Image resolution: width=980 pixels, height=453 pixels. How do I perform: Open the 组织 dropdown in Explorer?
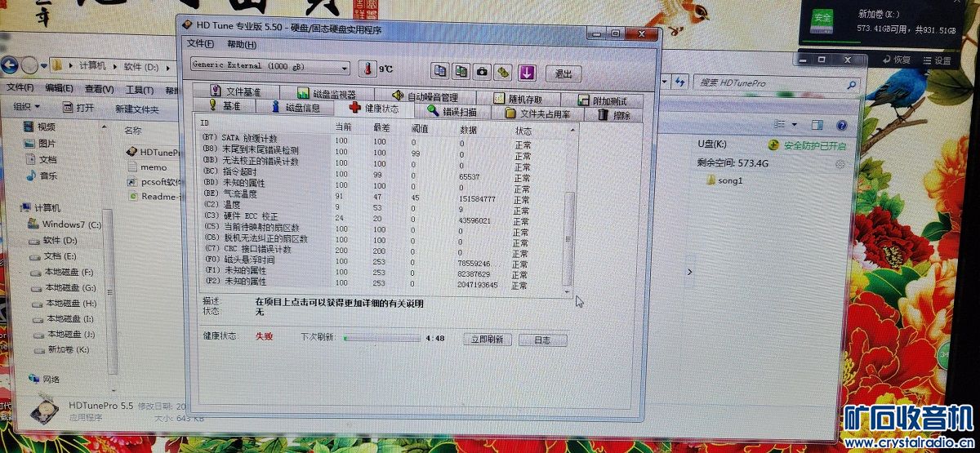pos(26,107)
